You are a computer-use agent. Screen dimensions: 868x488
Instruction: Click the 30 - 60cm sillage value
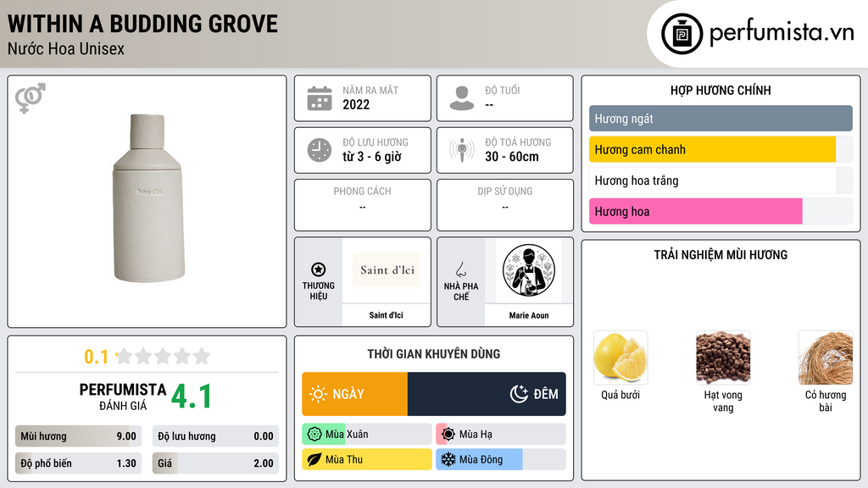(x=512, y=157)
